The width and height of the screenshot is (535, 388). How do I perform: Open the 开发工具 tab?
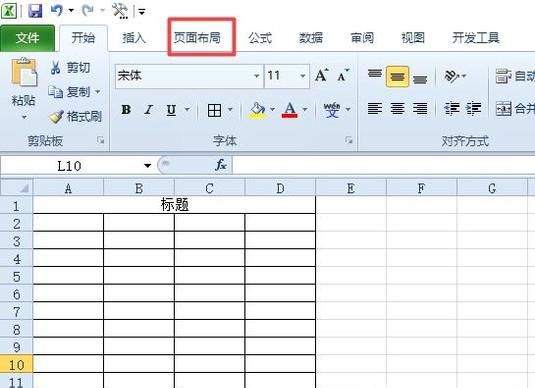[476, 38]
